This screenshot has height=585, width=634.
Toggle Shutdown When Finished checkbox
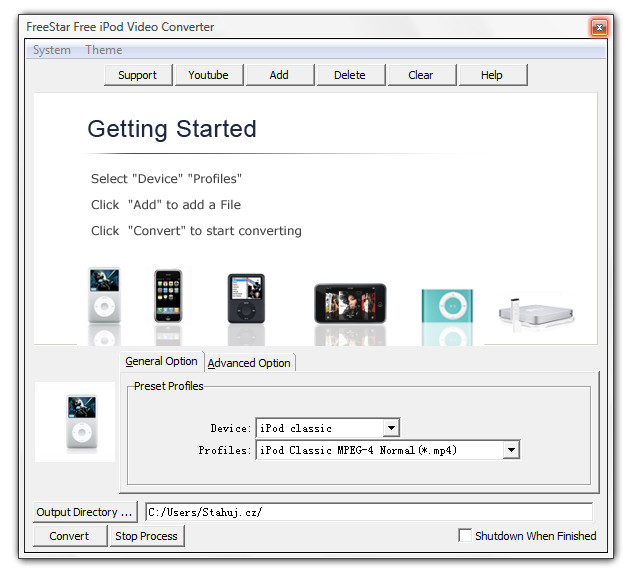(x=465, y=535)
